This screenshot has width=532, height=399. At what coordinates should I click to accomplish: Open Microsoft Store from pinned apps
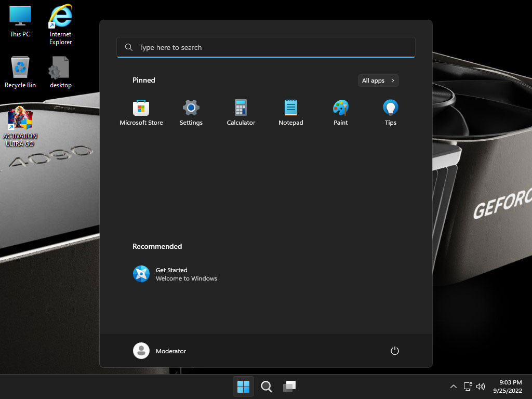pos(141,113)
